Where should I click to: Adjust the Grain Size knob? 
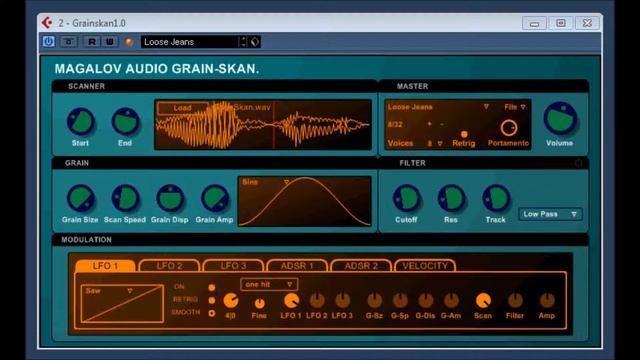pyautogui.click(x=81, y=198)
